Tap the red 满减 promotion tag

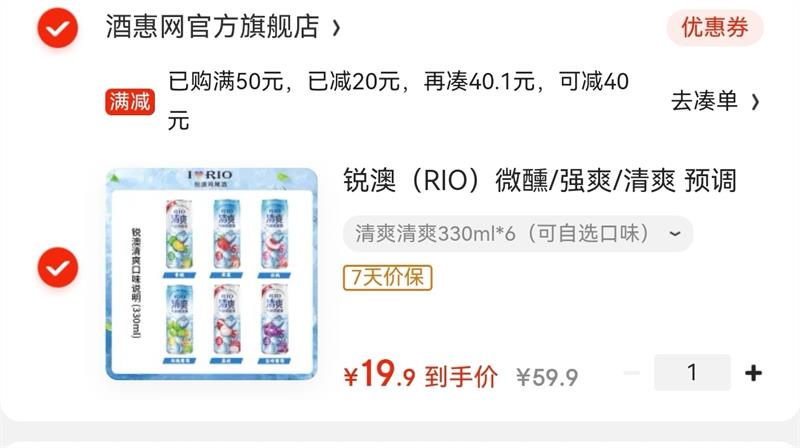pos(130,102)
